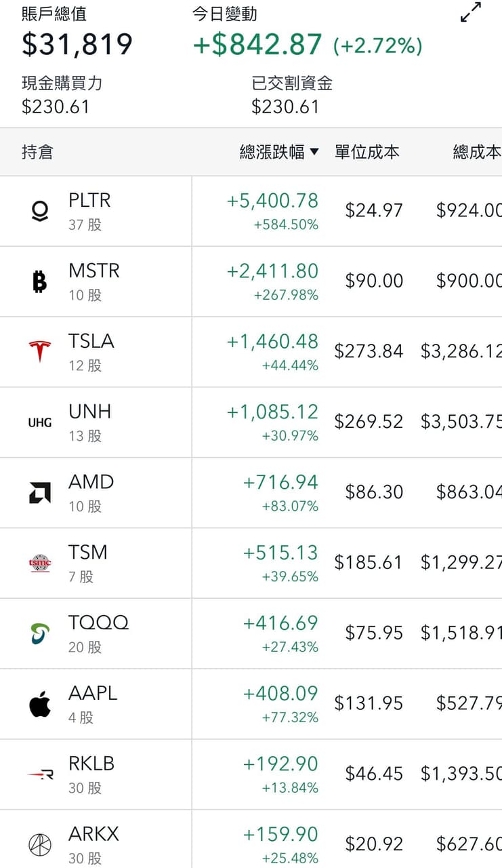
Task: Open PLTR ticker holding details
Action: point(89,201)
